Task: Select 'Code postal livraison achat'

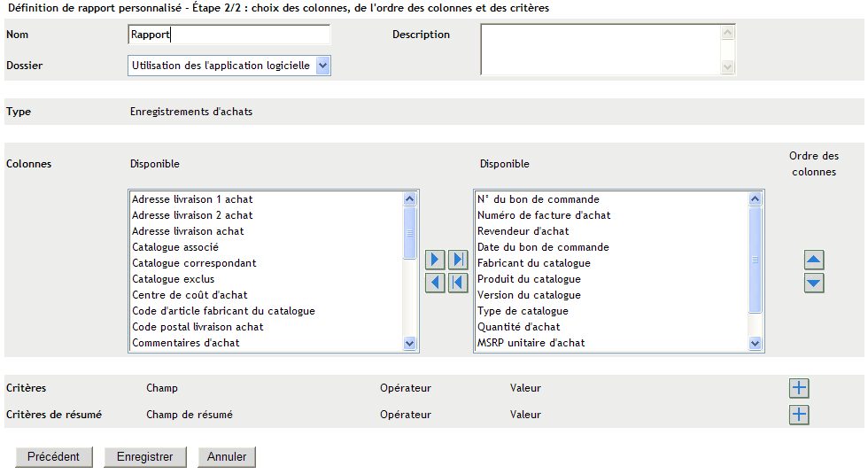Action: pyautogui.click(x=267, y=327)
